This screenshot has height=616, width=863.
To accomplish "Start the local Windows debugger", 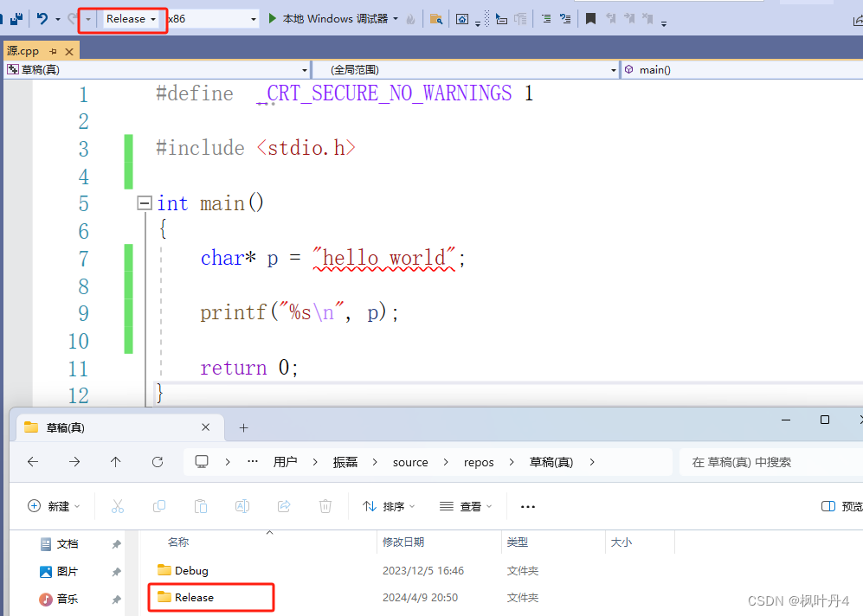I will click(x=329, y=19).
